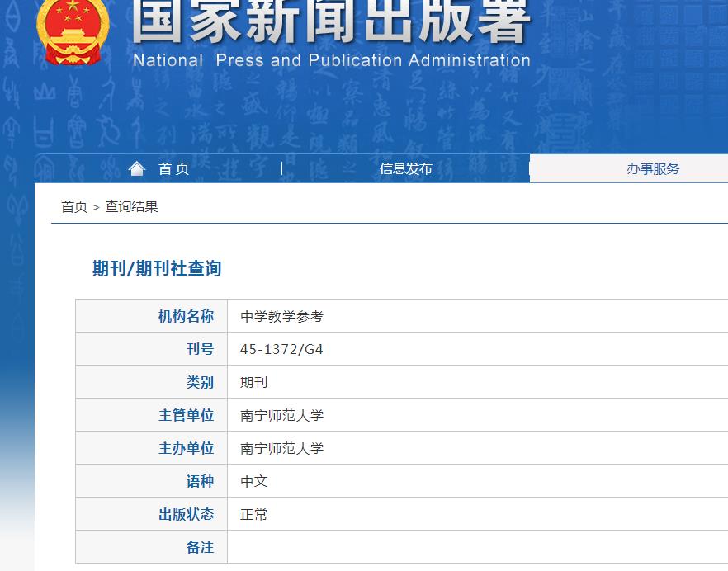
Task: Click the home house icon in navigation
Action: pos(136,168)
